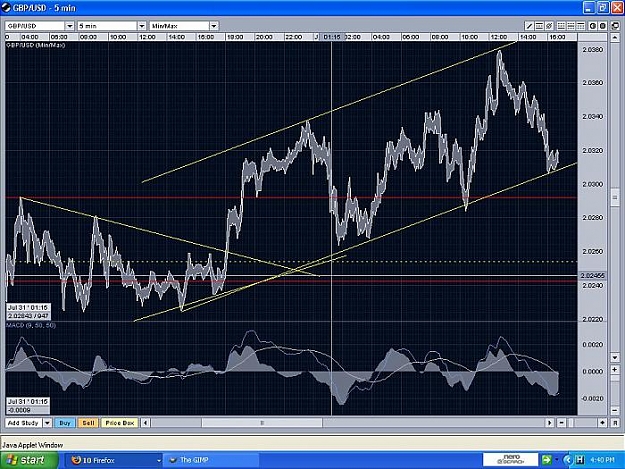The width and height of the screenshot is (625, 469).
Task: Click the Min/Max chart type field
Action: (x=179, y=26)
